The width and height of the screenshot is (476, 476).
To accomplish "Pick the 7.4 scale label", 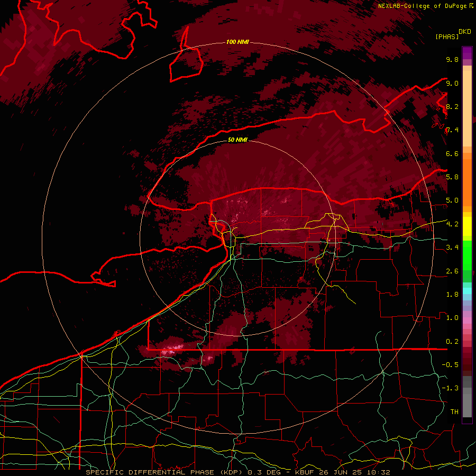I will [452, 130].
